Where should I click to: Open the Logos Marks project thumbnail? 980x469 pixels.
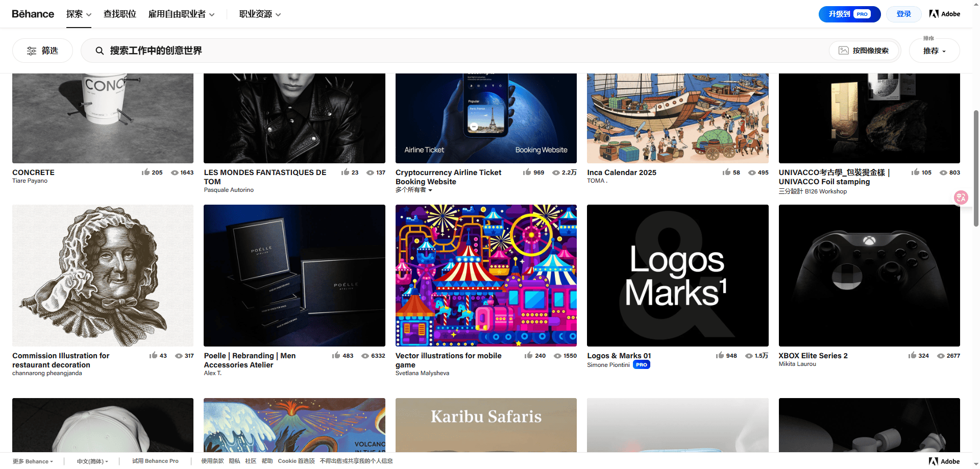coord(677,276)
